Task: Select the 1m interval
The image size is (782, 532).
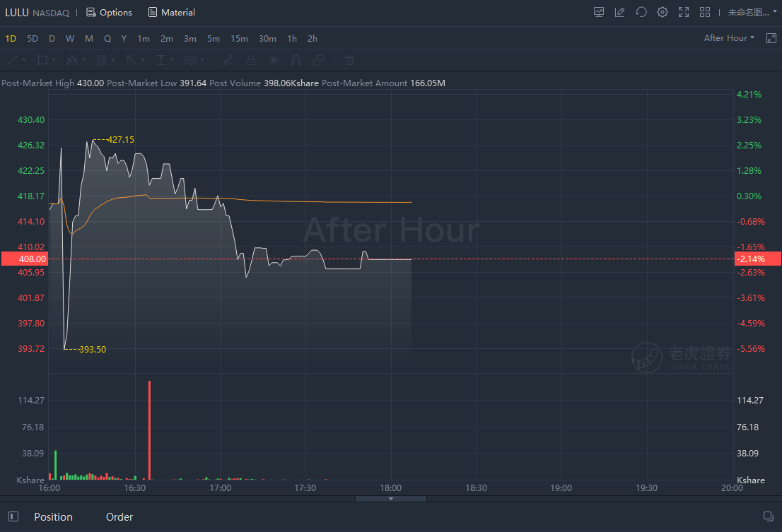Action: [144, 38]
